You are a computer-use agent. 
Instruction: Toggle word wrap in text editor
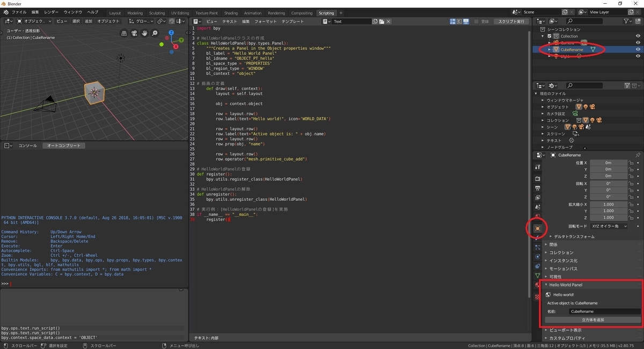pos(459,21)
